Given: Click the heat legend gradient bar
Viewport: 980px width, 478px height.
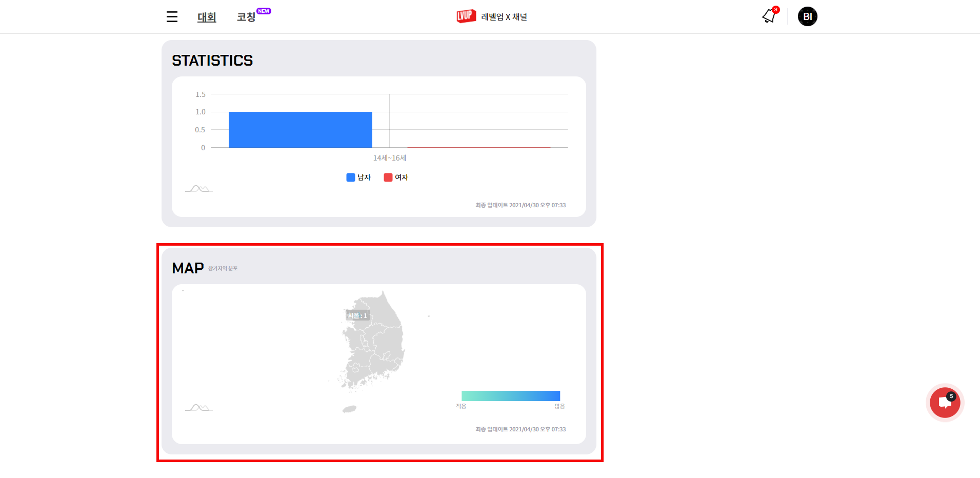Looking at the screenshot, I should (510, 395).
